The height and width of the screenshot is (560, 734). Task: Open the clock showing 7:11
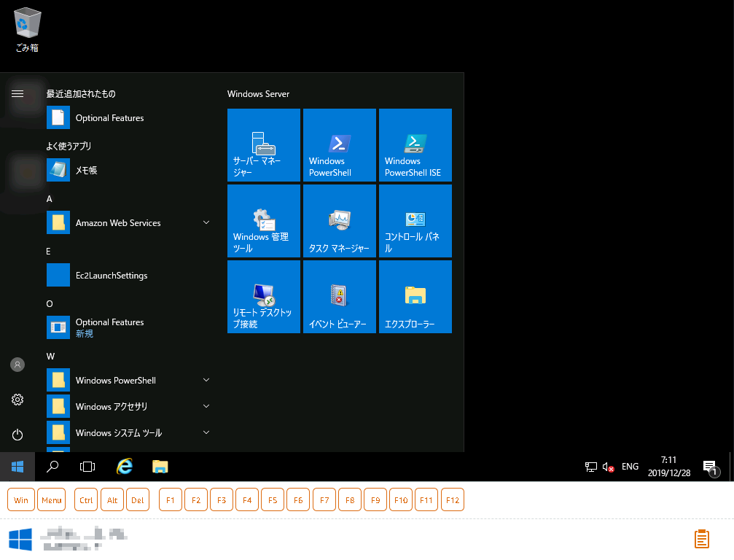669,467
